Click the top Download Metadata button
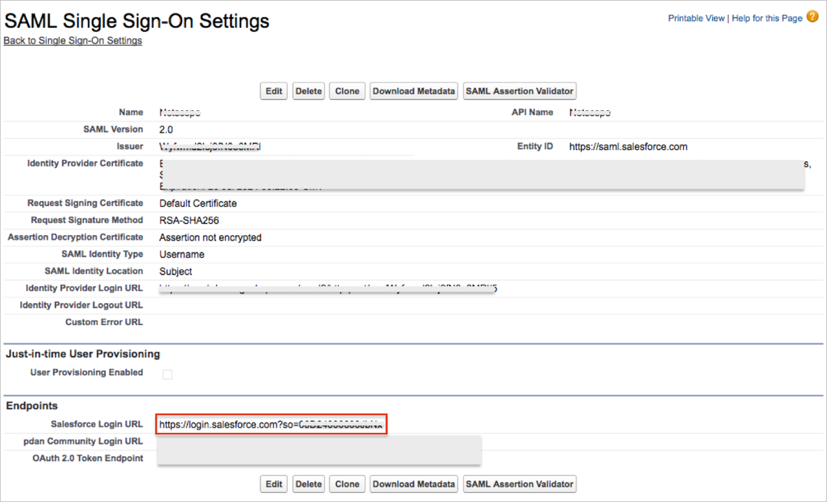 click(414, 91)
